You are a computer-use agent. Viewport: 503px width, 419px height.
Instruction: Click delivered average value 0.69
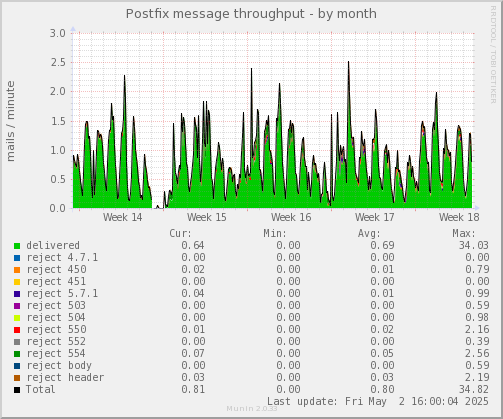coord(382,246)
